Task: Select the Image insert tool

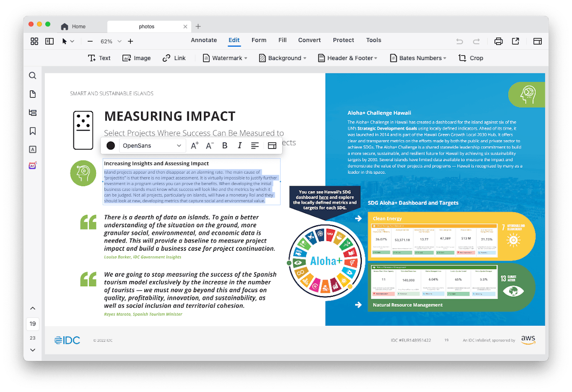Action: [136, 58]
